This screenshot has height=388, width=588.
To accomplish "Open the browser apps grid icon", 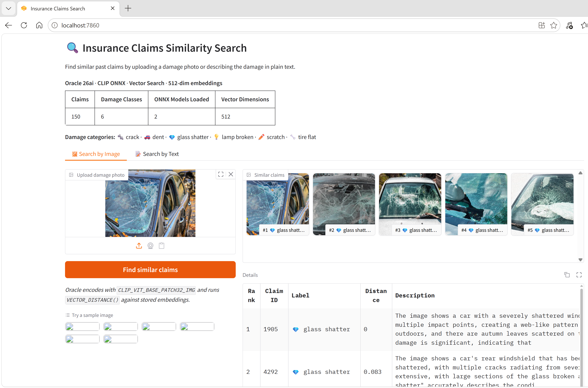I will (x=542, y=25).
